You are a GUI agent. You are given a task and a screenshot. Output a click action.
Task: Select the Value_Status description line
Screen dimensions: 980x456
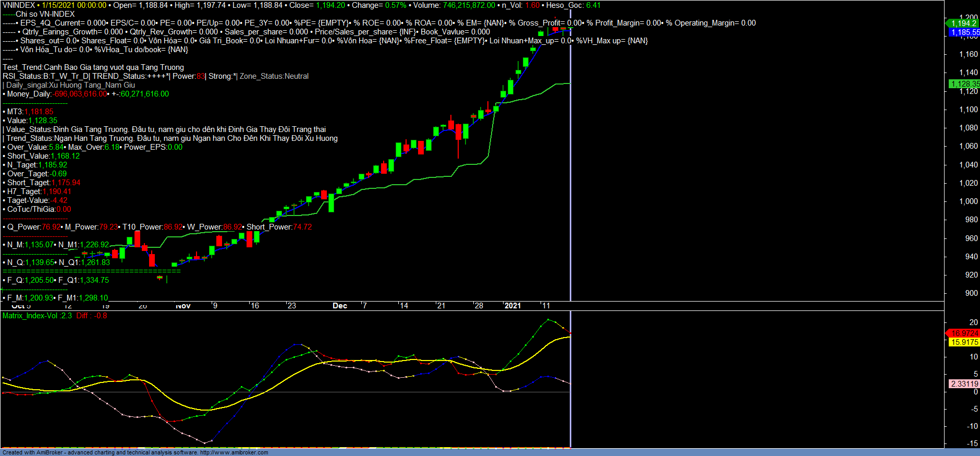pyautogui.click(x=166, y=129)
